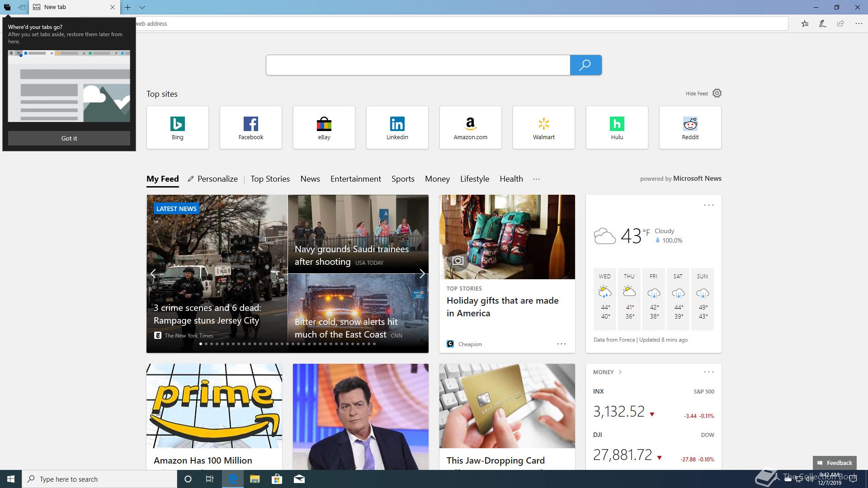The image size is (868, 488).
Task: Open money card options ellipsis
Action: click(x=708, y=372)
